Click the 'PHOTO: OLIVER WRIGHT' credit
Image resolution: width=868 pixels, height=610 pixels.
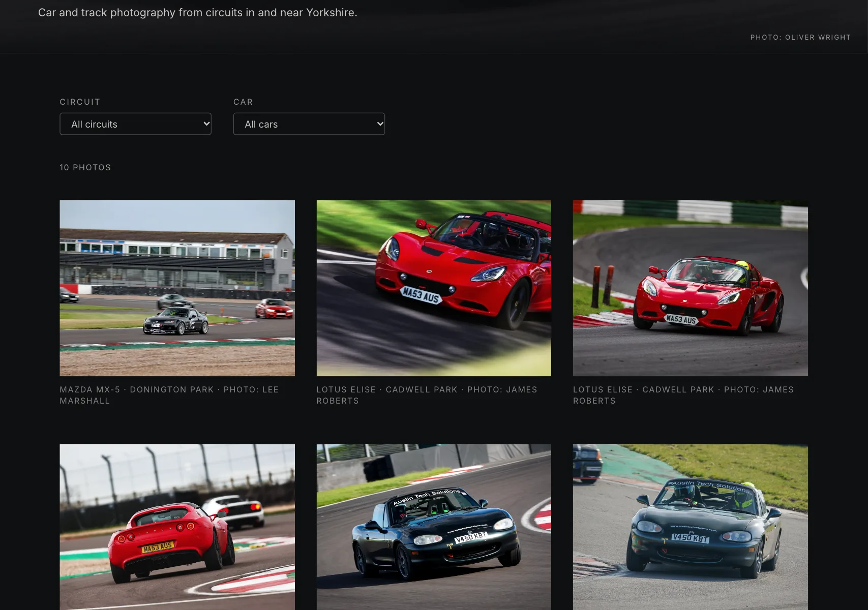click(x=800, y=37)
